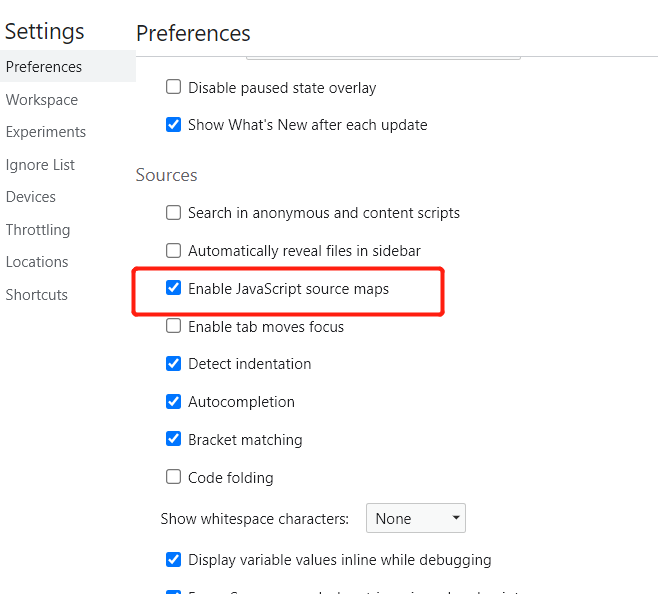Uncheck the Detect indentation option

174,364
